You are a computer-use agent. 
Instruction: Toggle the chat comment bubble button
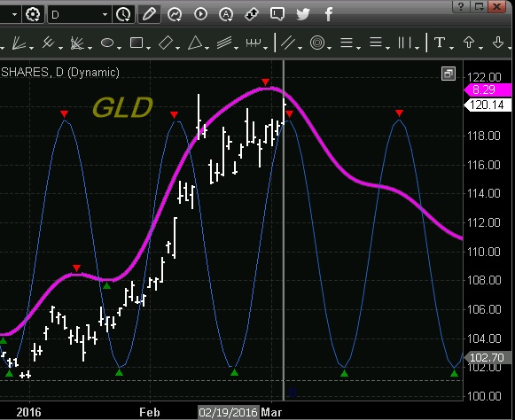[277, 14]
